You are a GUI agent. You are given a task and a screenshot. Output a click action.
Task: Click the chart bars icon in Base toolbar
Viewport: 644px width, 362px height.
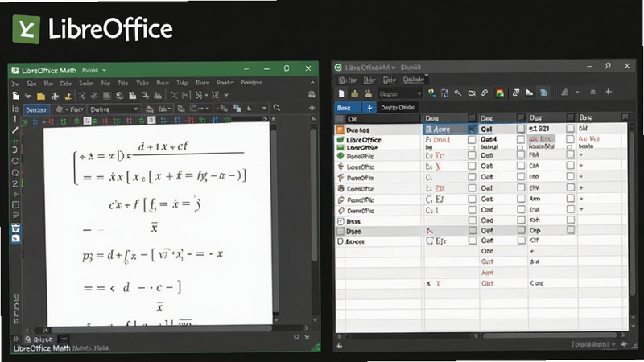564,93
